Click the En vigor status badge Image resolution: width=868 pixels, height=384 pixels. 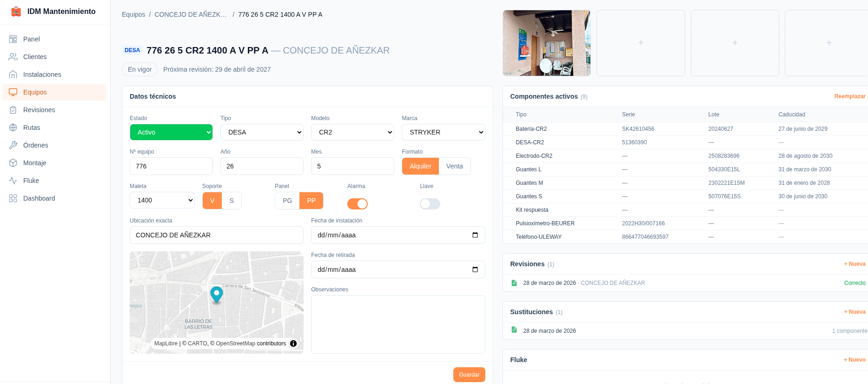pyautogui.click(x=139, y=69)
